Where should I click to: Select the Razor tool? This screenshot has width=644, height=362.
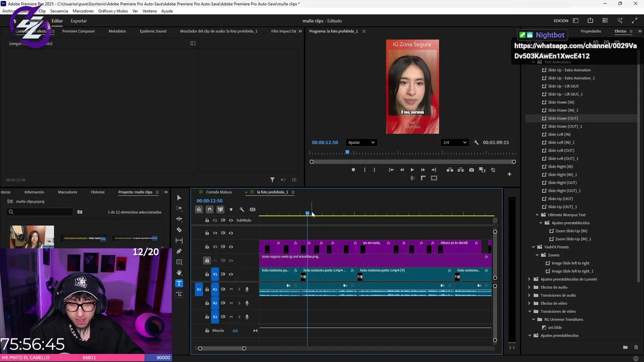pos(179,230)
